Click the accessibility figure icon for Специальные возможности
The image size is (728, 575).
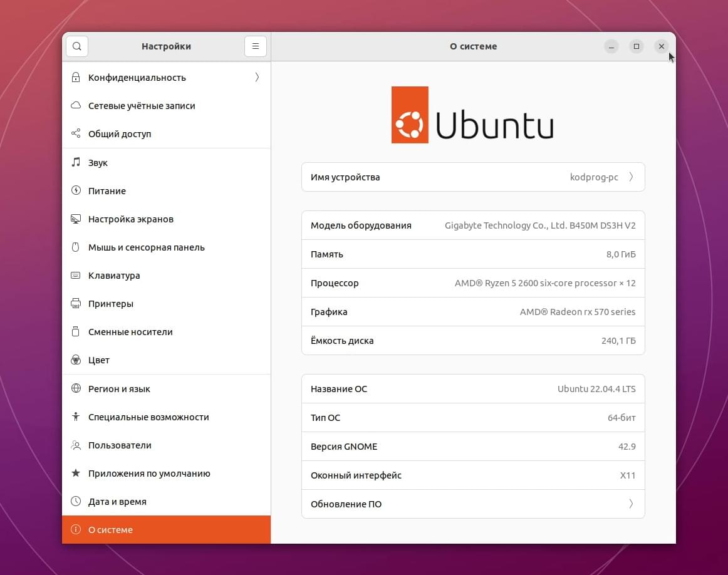[76, 417]
